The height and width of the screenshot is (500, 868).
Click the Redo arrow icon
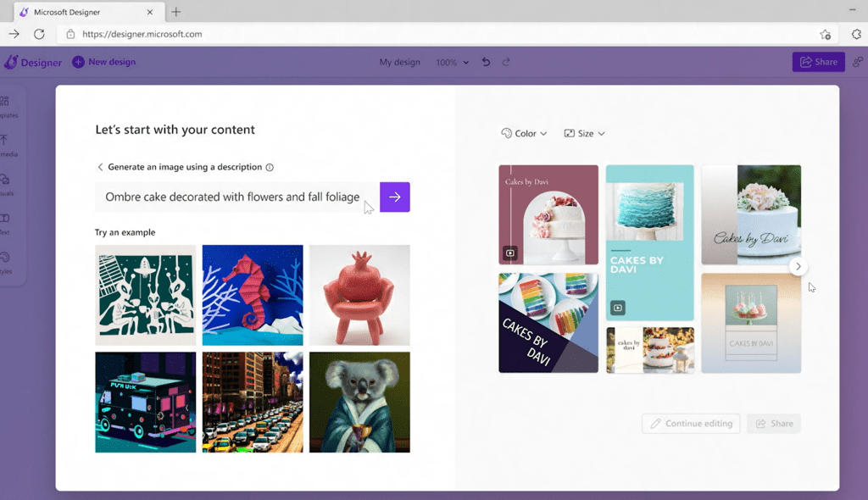point(507,62)
